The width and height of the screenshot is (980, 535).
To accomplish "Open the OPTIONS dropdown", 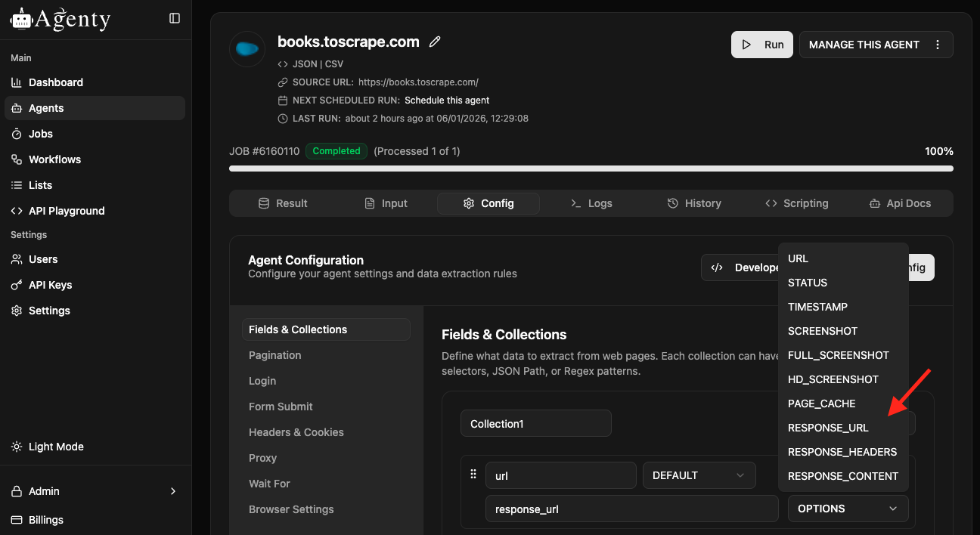I will (x=848, y=509).
